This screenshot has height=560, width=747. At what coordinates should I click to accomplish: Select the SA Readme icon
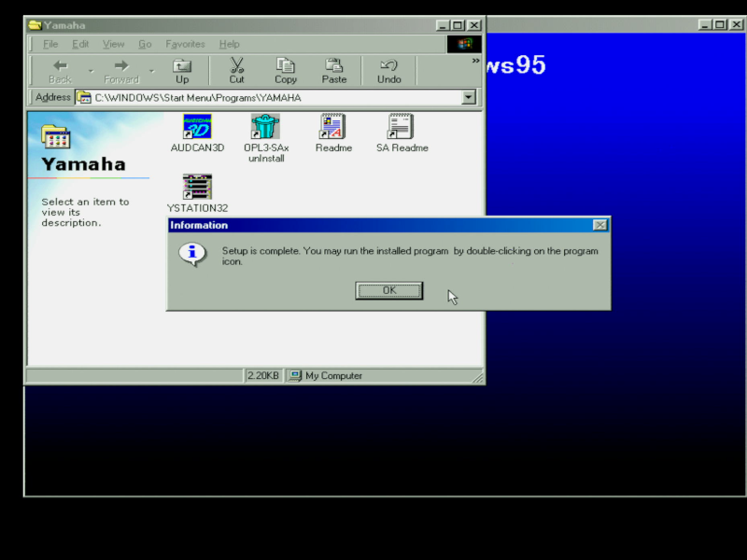tap(402, 127)
